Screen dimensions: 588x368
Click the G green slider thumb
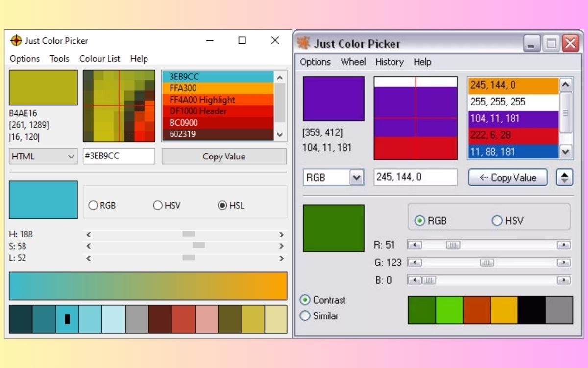487,263
